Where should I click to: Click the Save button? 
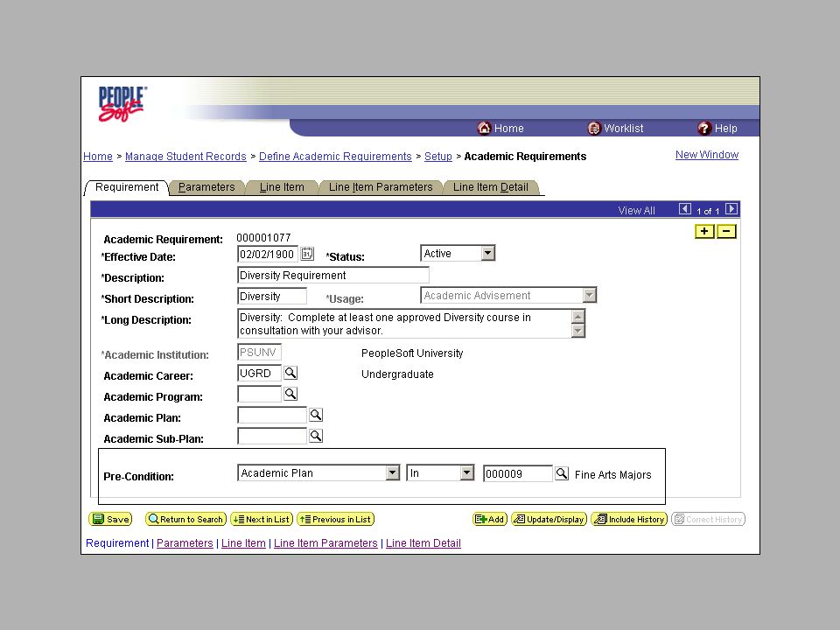111,519
